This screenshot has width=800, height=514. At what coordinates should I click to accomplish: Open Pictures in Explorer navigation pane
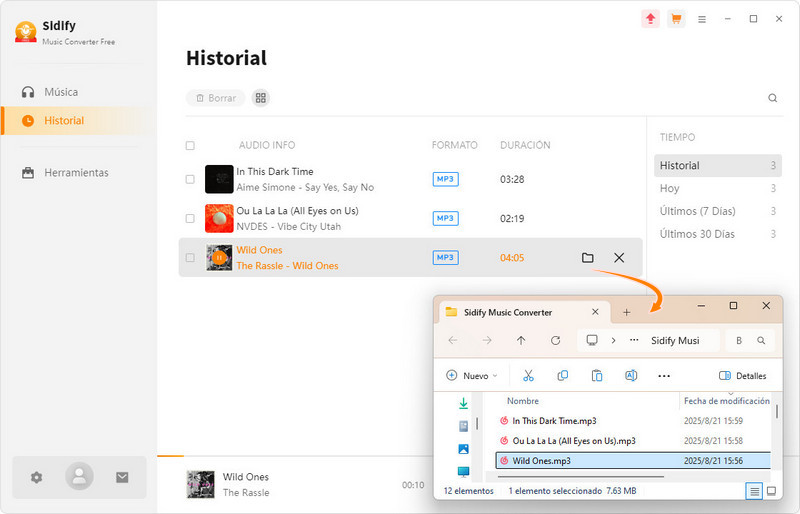point(463,449)
